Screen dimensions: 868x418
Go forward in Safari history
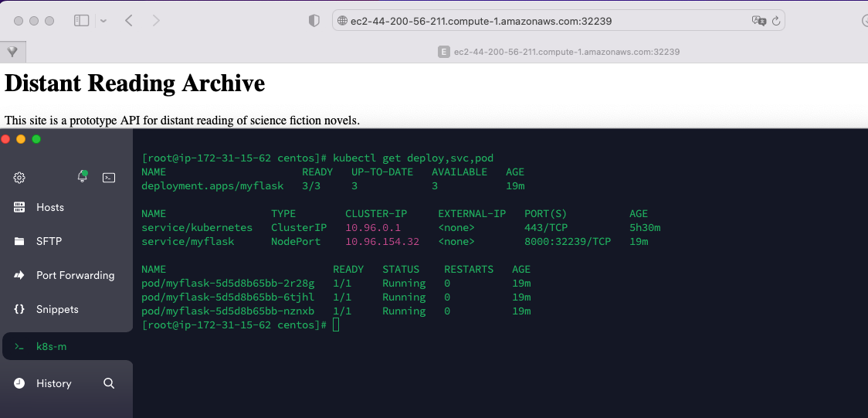point(156,21)
